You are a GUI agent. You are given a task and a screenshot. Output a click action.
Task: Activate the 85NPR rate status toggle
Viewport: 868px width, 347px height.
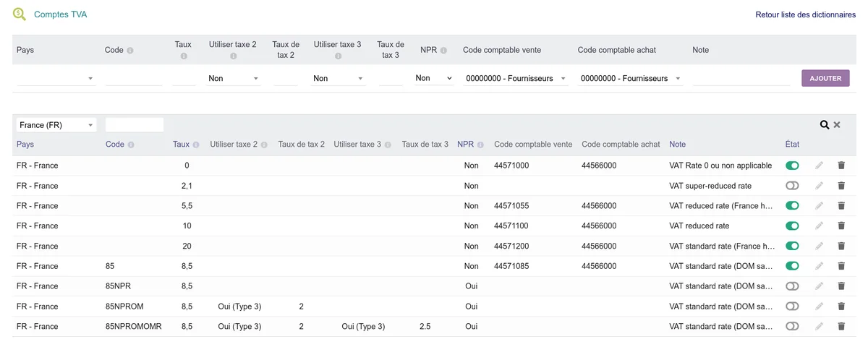coord(792,286)
